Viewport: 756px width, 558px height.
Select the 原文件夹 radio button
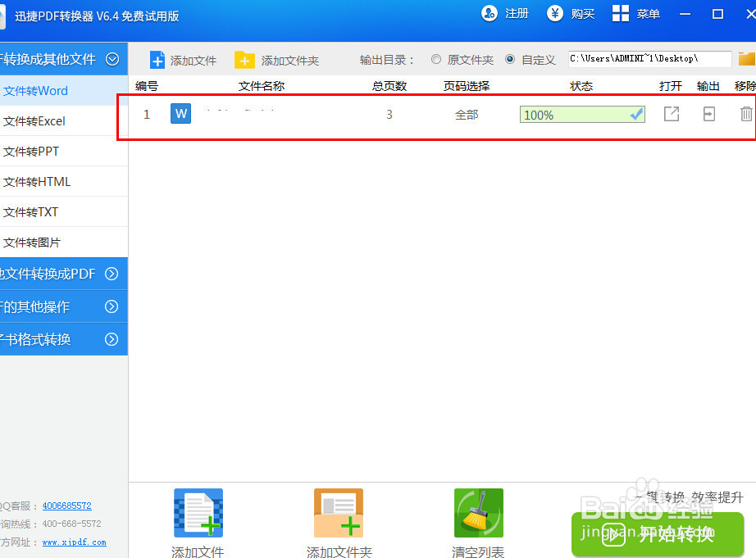point(436,59)
